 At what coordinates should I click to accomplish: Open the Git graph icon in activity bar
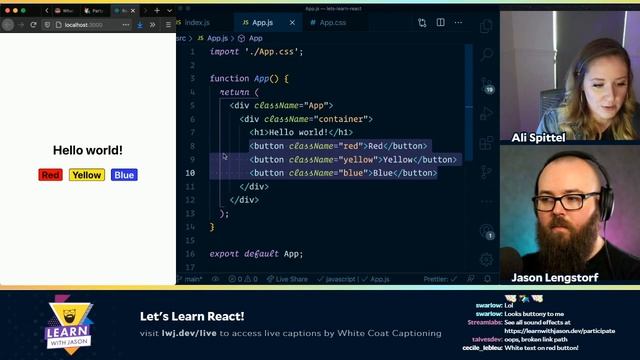[x=486, y=172]
